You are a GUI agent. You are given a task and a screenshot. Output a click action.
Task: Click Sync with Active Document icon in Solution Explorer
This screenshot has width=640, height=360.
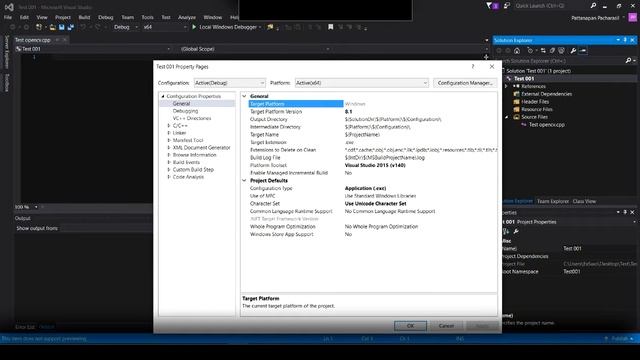[x=543, y=51]
